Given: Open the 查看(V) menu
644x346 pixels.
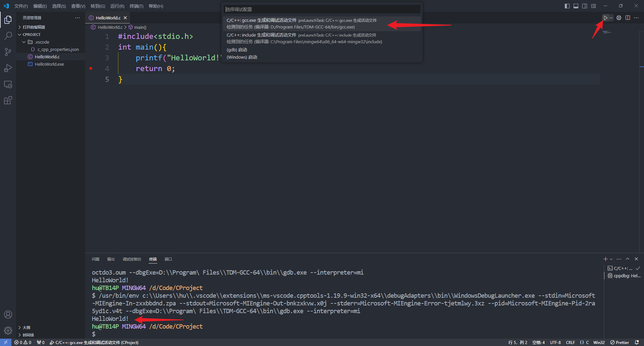Looking at the screenshot, I should [x=78, y=6].
